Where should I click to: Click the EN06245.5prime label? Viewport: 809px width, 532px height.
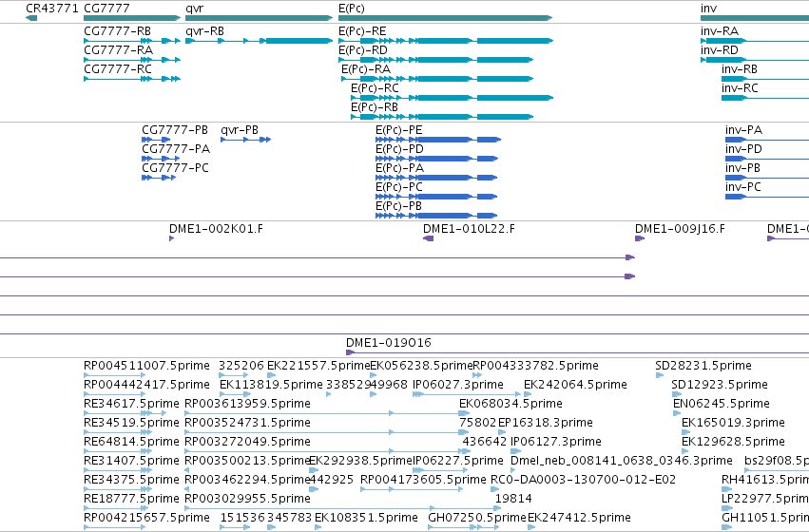[722, 404]
